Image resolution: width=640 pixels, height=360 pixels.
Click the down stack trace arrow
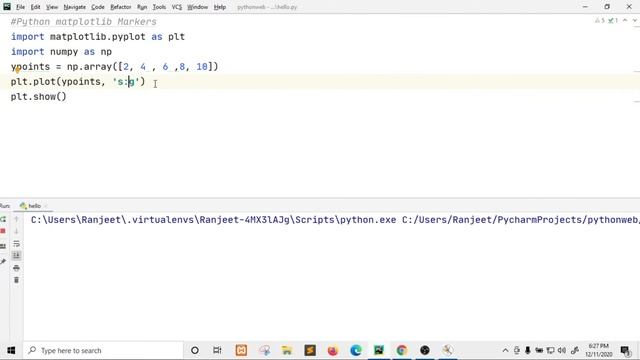click(x=16, y=231)
